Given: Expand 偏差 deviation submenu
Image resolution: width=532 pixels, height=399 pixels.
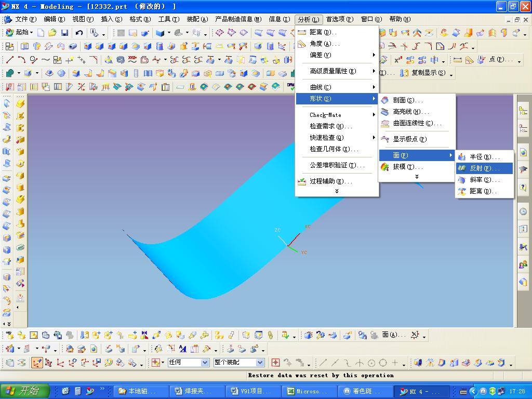Looking at the screenshot, I should [374, 55].
